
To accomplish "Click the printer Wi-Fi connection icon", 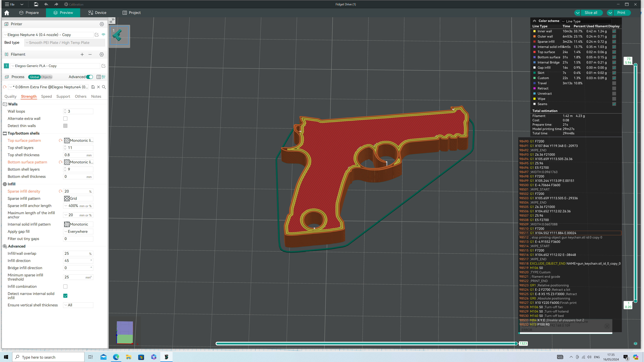I will pos(103,35).
